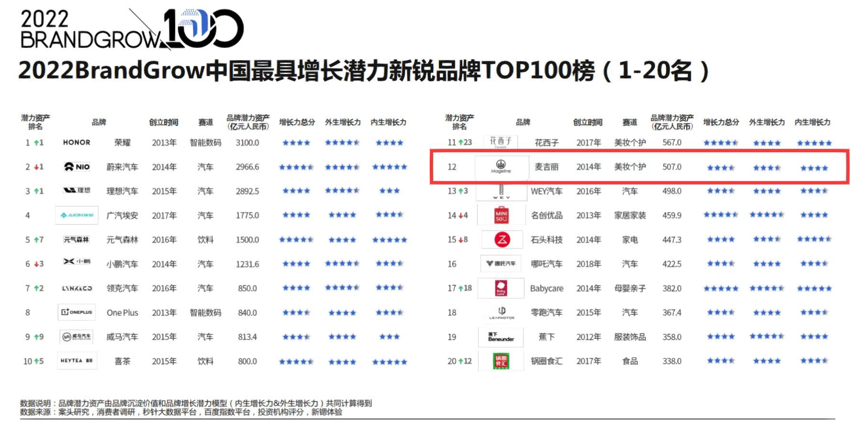Click 母婴亲子 category in Babycare row
The width and height of the screenshot is (868, 434).
[x=630, y=289]
